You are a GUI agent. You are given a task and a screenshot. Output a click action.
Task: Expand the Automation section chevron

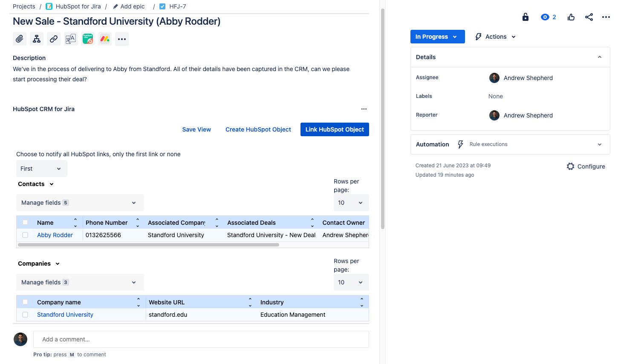coord(600,144)
